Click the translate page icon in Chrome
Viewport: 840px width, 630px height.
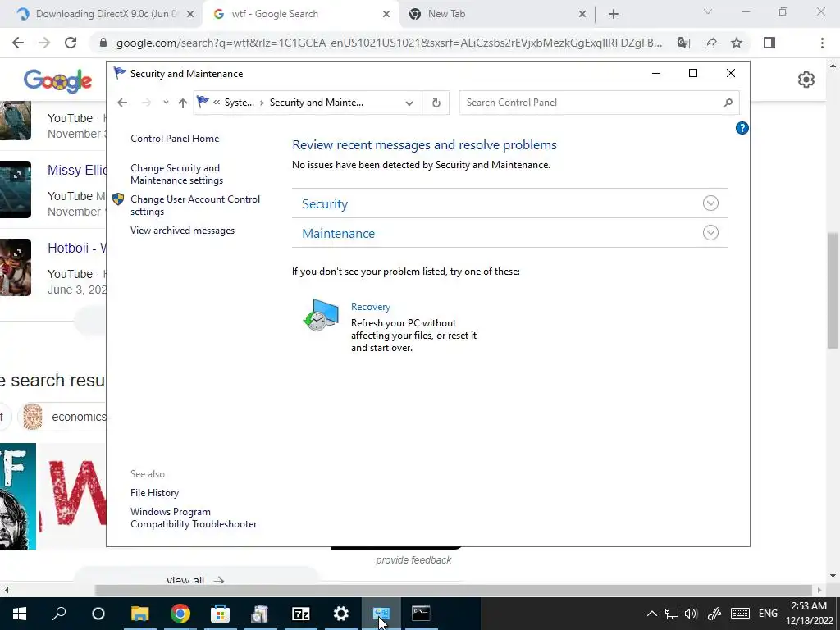pyautogui.click(x=684, y=43)
